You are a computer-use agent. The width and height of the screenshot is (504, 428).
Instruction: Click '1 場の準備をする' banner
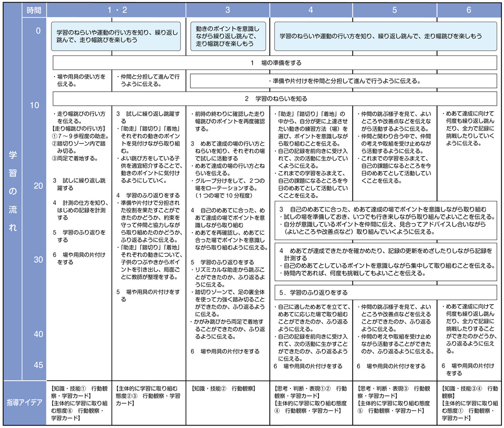[x=275, y=63]
